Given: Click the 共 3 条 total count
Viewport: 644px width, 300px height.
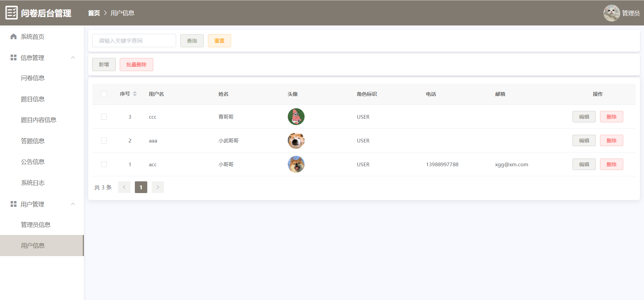Looking at the screenshot, I should (x=103, y=187).
